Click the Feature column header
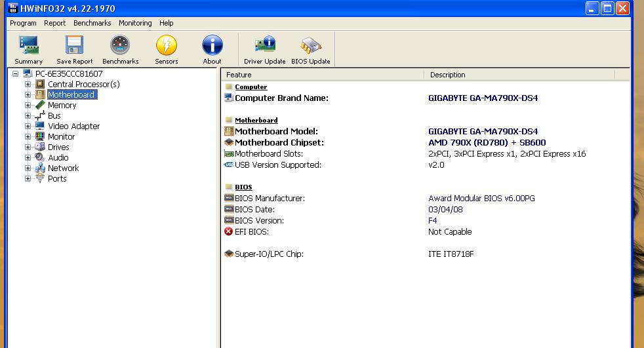 tap(323, 75)
